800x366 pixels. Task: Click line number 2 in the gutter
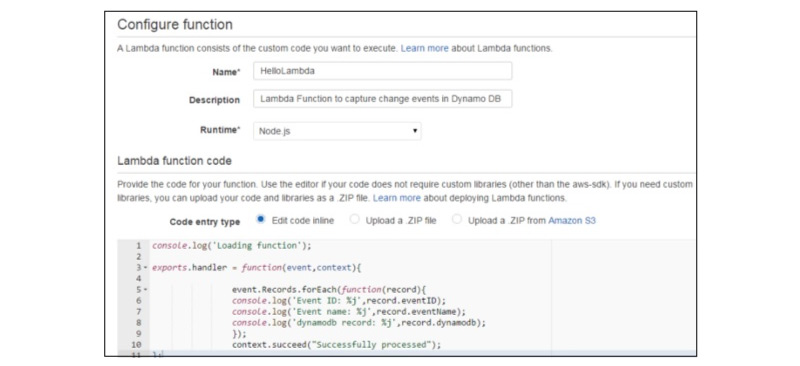click(x=138, y=257)
